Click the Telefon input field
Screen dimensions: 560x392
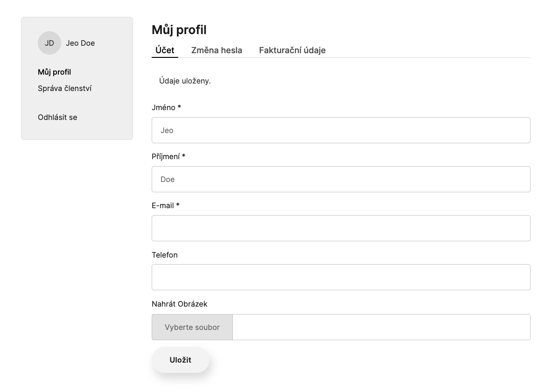click(341, 277)
